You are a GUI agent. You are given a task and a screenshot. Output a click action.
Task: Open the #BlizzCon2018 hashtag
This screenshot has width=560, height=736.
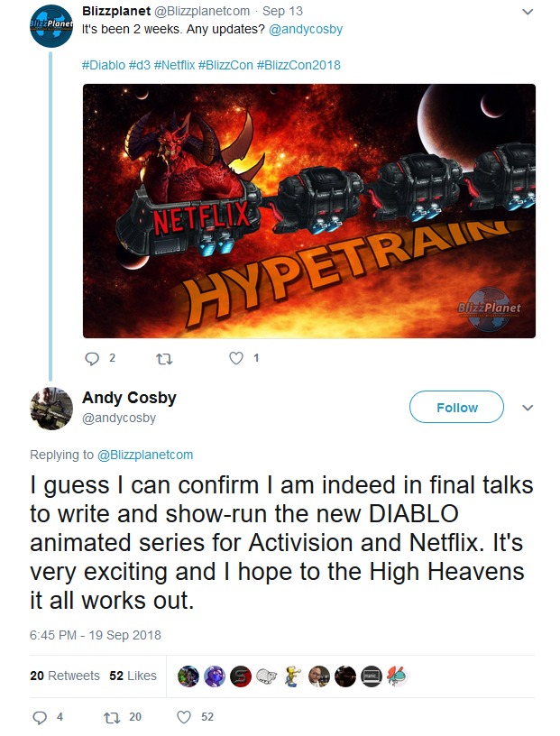click(298, 65)
